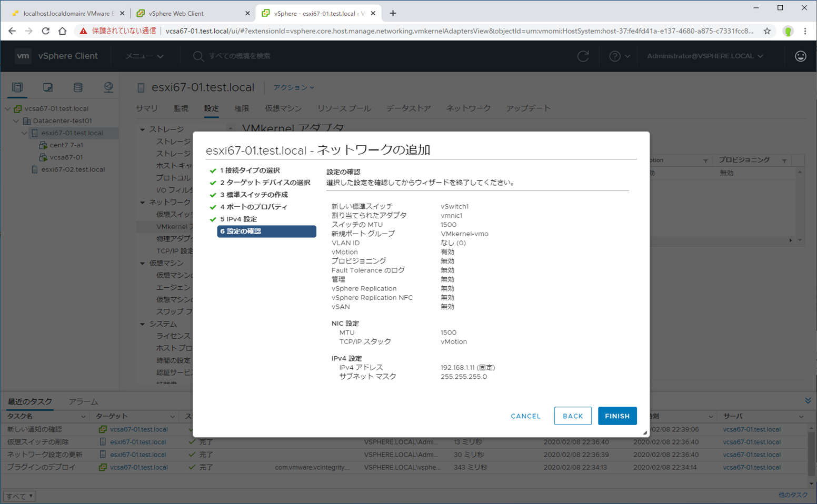The image size is (817, 504).
Task: Switch to the サマリ tab
Action: [146, 108]
